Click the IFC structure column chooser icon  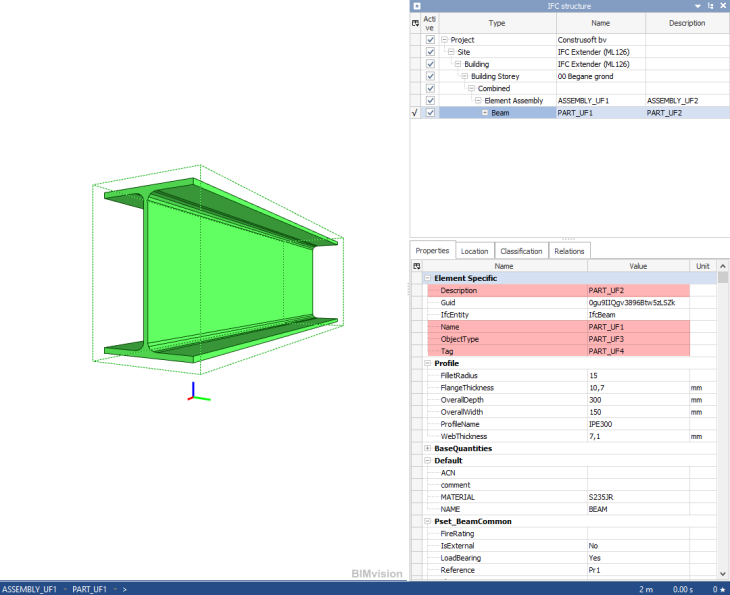[x=416, y=22]
